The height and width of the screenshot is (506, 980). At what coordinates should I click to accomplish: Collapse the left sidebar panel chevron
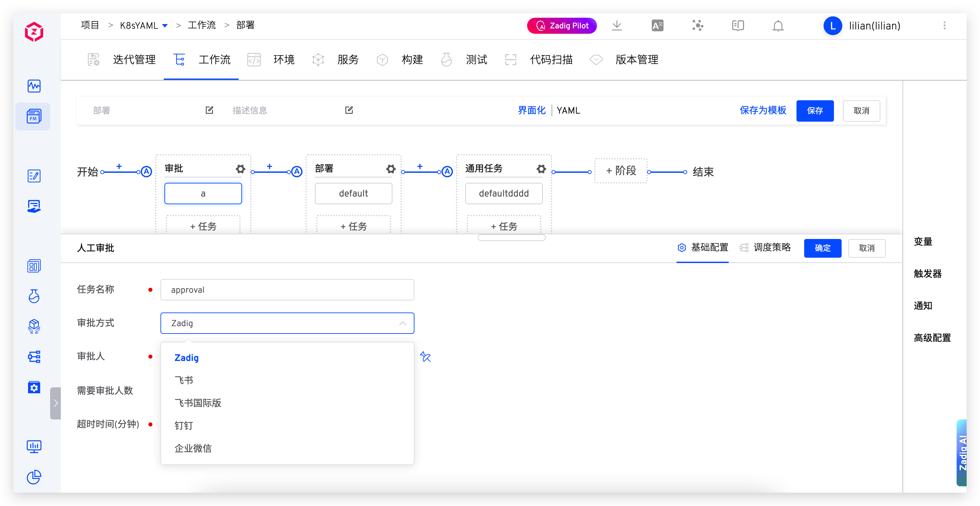(x=55, y=403)
